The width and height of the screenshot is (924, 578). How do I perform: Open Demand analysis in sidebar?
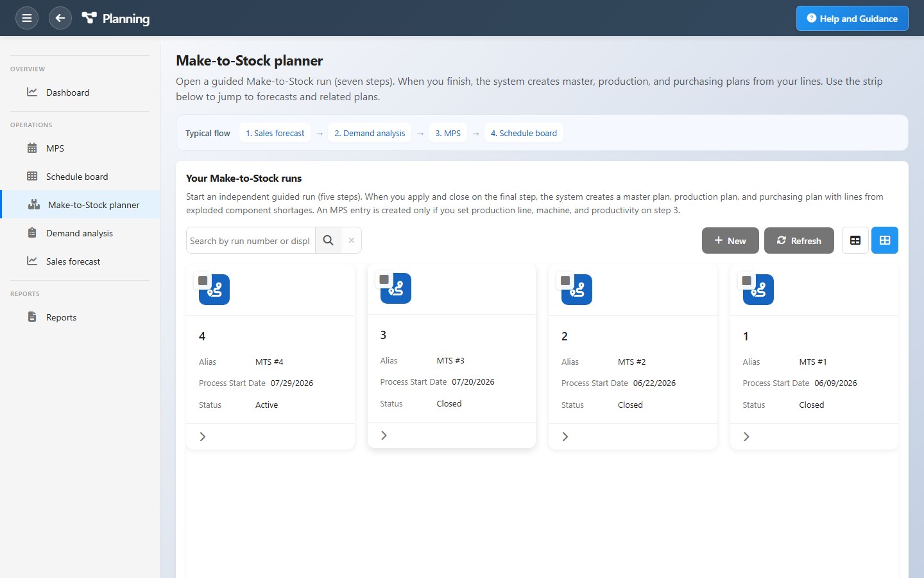tap(80, 233)
